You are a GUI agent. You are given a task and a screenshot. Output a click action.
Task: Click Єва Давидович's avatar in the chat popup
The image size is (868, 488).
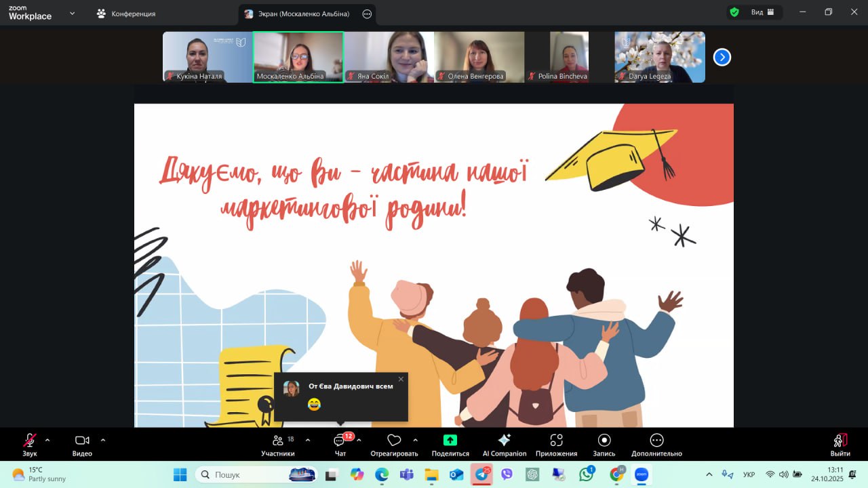tap(292, 388)
